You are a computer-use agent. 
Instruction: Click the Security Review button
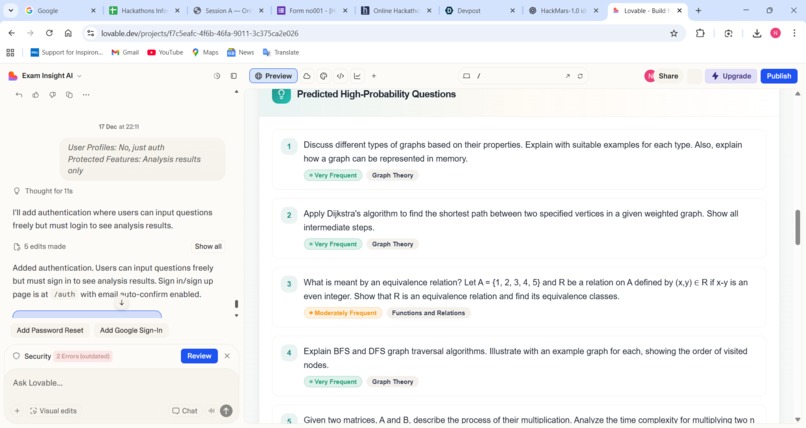click(199, 356)
